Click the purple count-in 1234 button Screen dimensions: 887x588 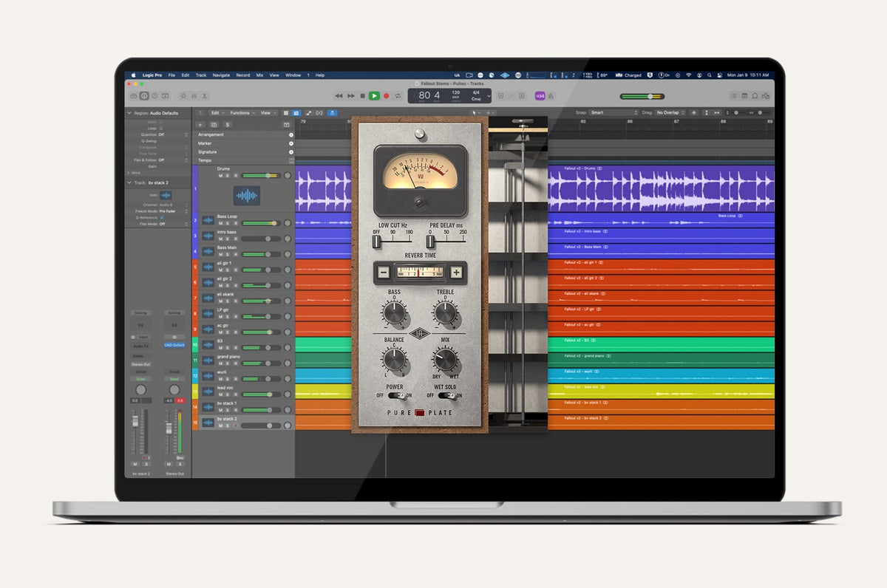point(540,96)
